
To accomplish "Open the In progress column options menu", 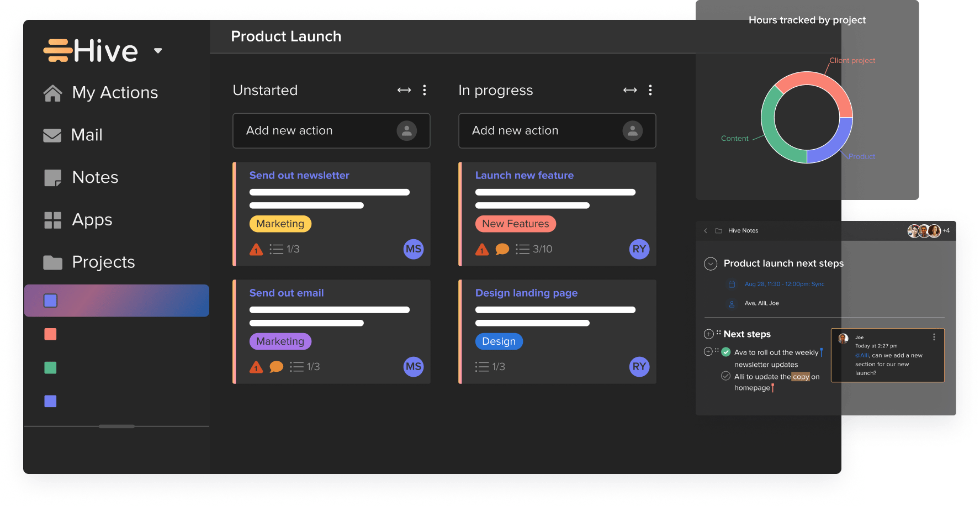I will tap(650, 89).
